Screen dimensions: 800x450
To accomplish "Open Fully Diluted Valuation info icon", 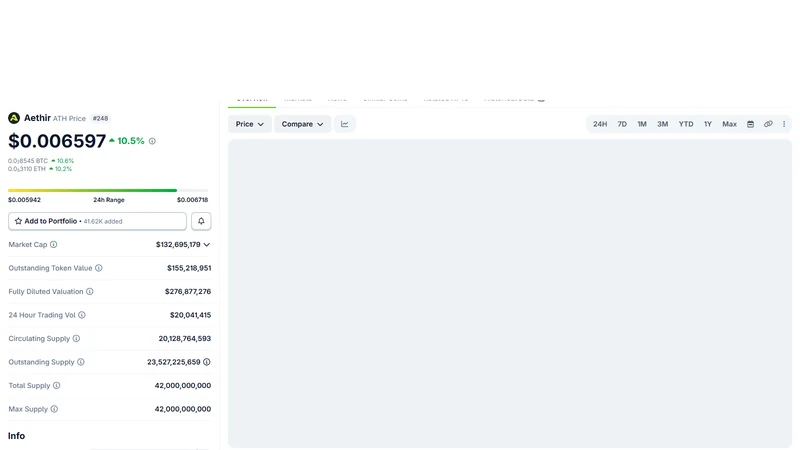I will point(90,291).
